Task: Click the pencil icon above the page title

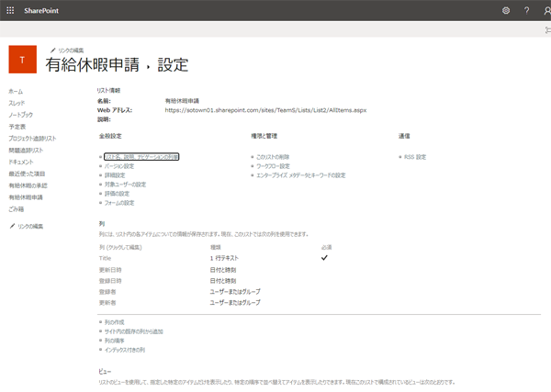Action: (53, 50)
